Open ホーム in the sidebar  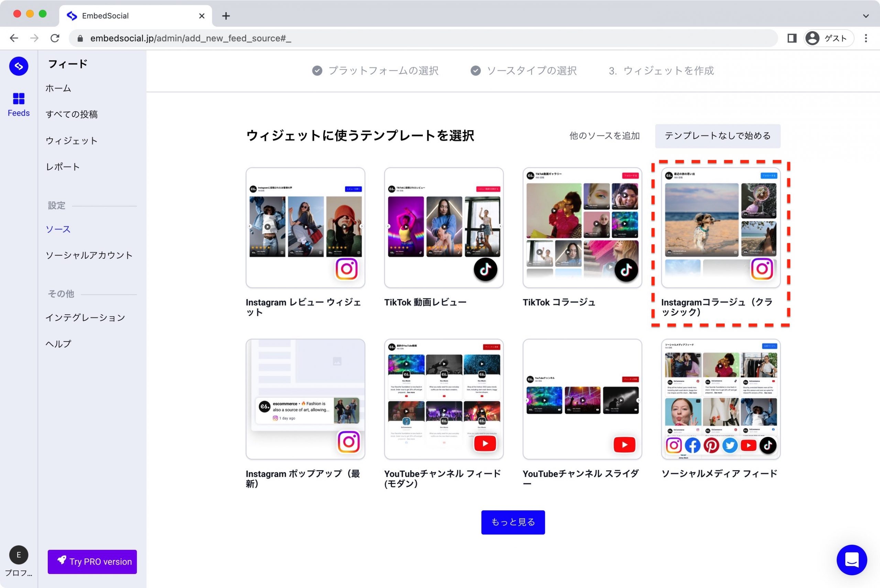click(58, 89)
